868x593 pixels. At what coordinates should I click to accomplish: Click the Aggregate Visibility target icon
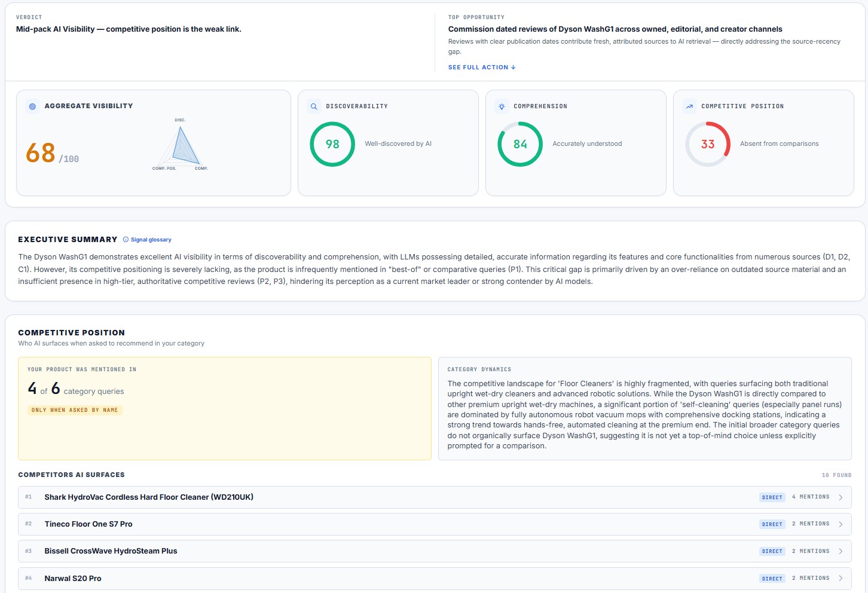coord(32,106)
